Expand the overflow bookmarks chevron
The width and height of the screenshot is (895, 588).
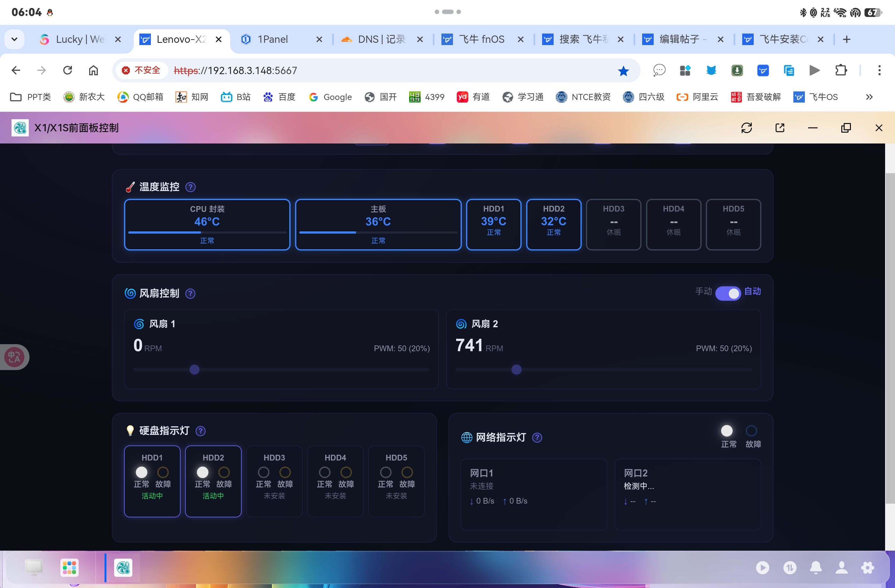click(x=869, y=97)
